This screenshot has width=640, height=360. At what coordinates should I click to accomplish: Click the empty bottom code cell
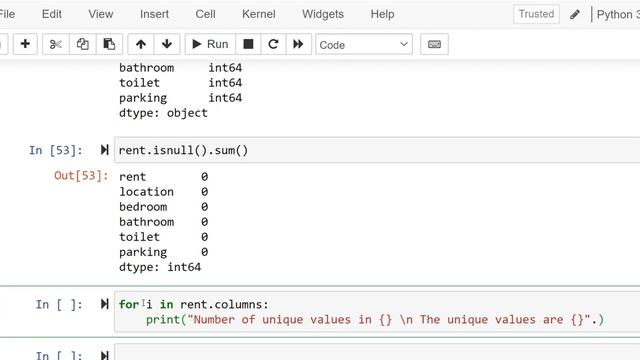[x=377, y=352]
